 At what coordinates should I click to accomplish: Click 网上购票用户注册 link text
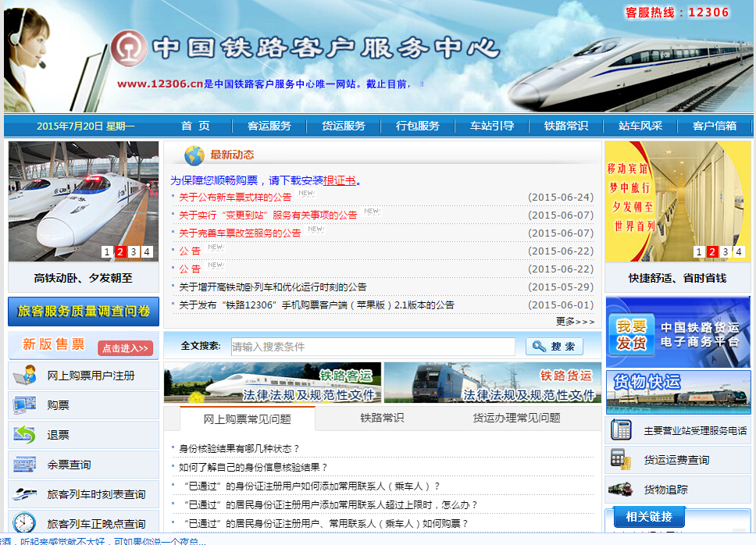91,376
